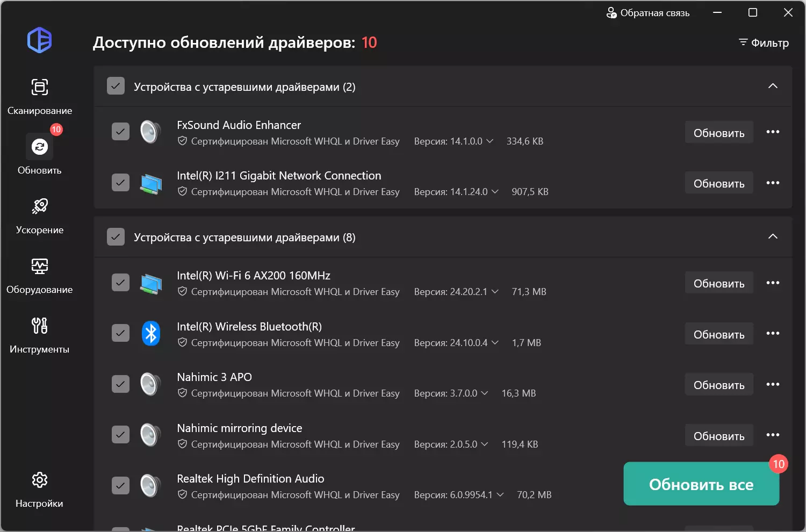Update Nahimic 3 APO driver

(719, 385)
